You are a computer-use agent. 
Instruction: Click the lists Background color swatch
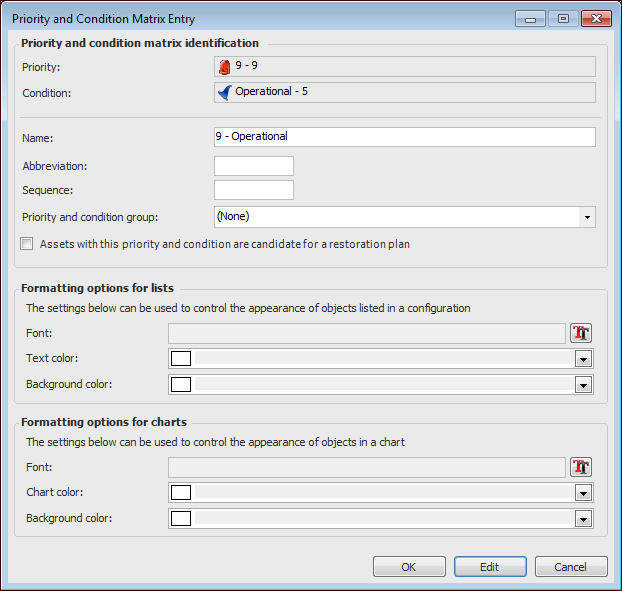pos(181,385)
